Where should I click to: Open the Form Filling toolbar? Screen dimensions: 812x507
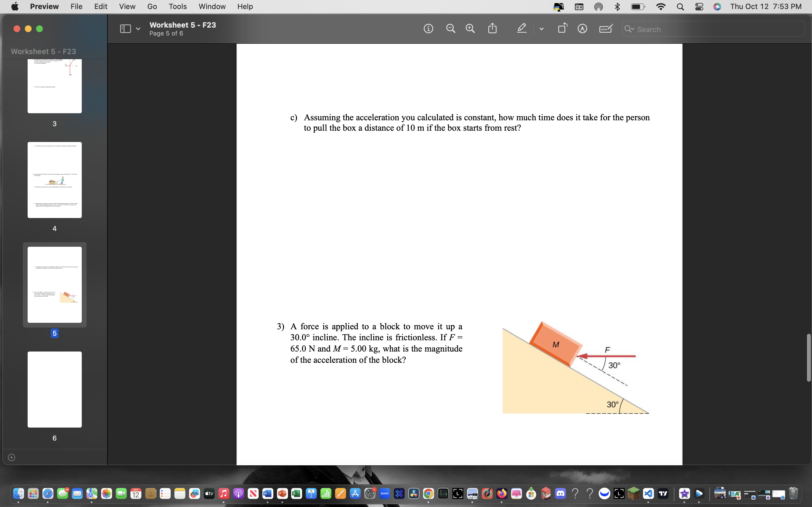pos(606,29)
